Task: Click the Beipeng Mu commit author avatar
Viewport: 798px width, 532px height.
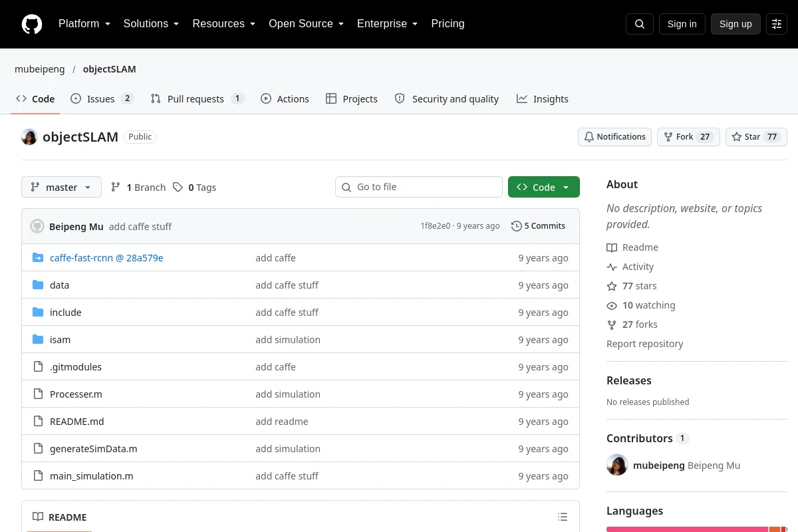Action: coord(37,226)
